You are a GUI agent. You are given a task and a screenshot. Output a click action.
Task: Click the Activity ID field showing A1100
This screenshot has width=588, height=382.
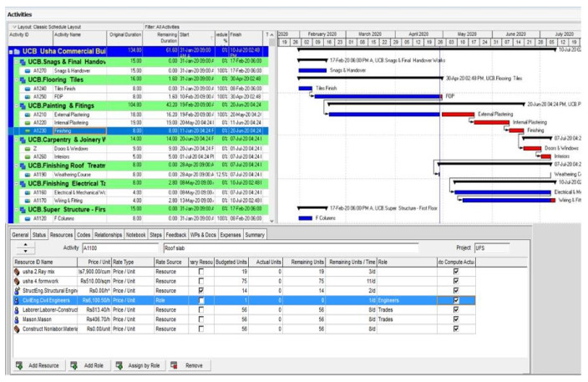click(120, 248)
